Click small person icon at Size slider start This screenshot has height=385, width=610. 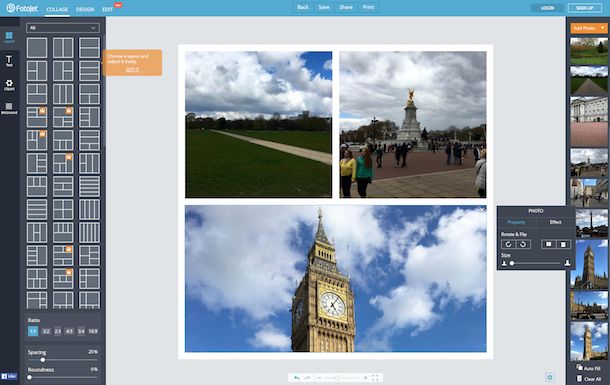(504, 263)
